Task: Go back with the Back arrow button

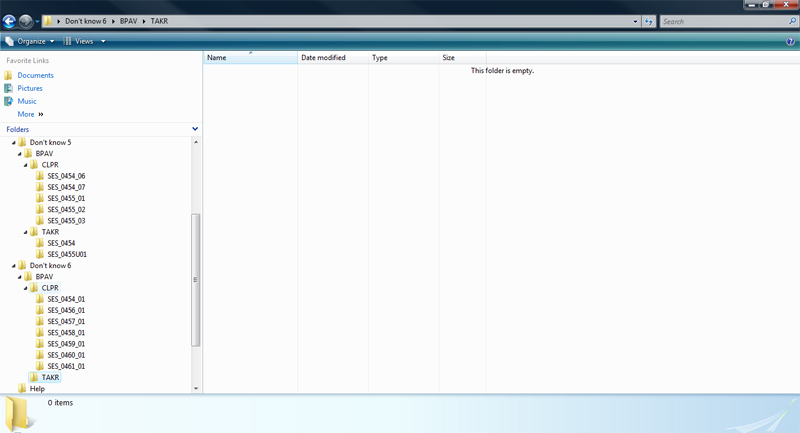Action: [x=9, y=21]
